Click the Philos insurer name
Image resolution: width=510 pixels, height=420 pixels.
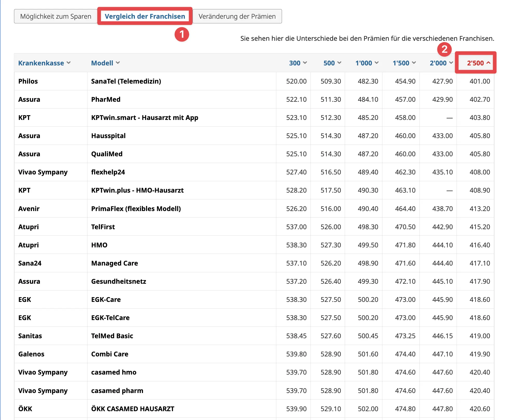[x=28, y=81]
